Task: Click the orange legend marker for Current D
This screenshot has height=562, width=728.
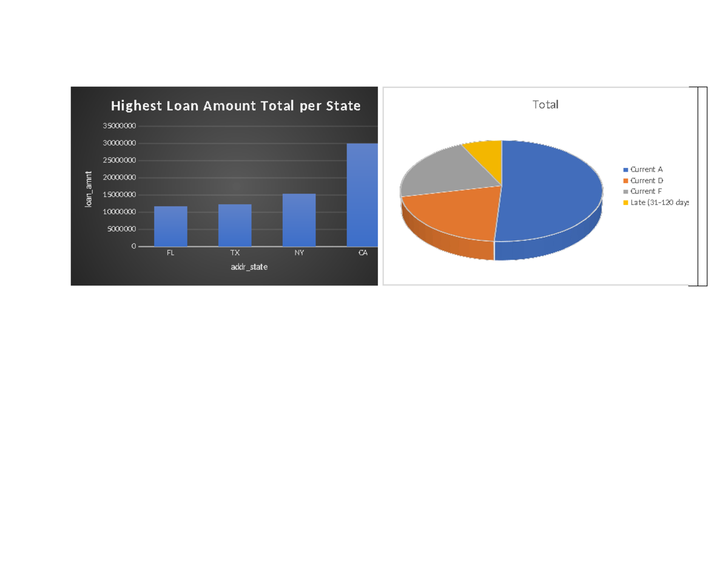Action: pos(625,180)
